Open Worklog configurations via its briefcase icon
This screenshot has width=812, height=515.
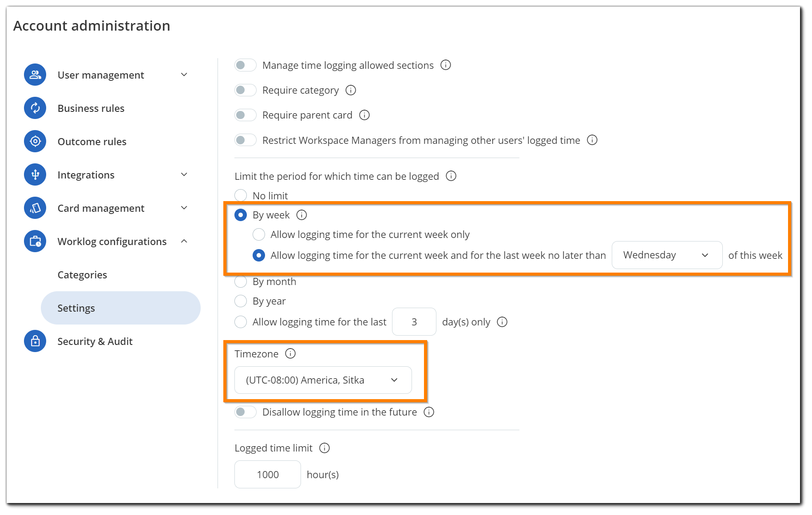tap(35, 241)
